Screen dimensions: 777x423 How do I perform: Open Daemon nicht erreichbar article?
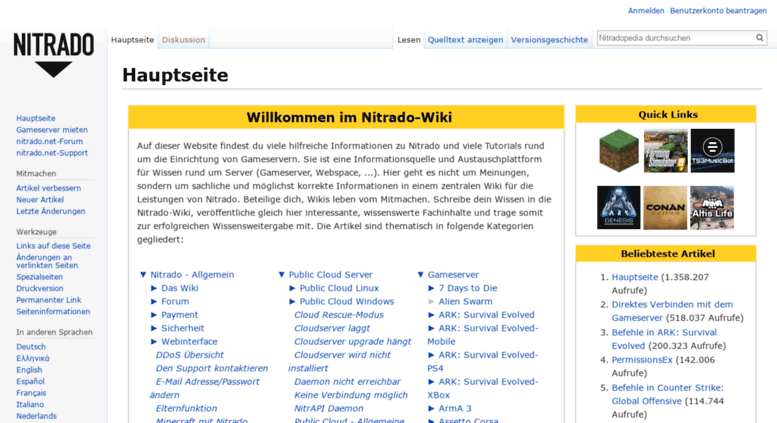tap(347, 381)
